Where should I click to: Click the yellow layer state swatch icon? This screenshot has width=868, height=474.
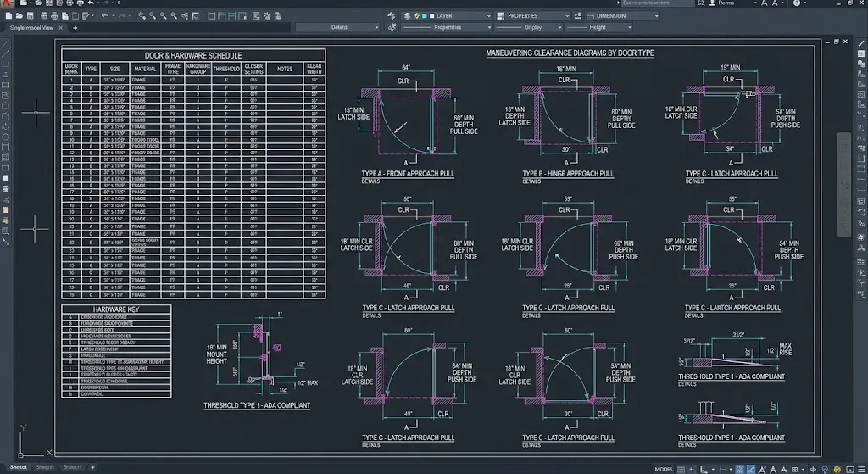coord(416,15)
